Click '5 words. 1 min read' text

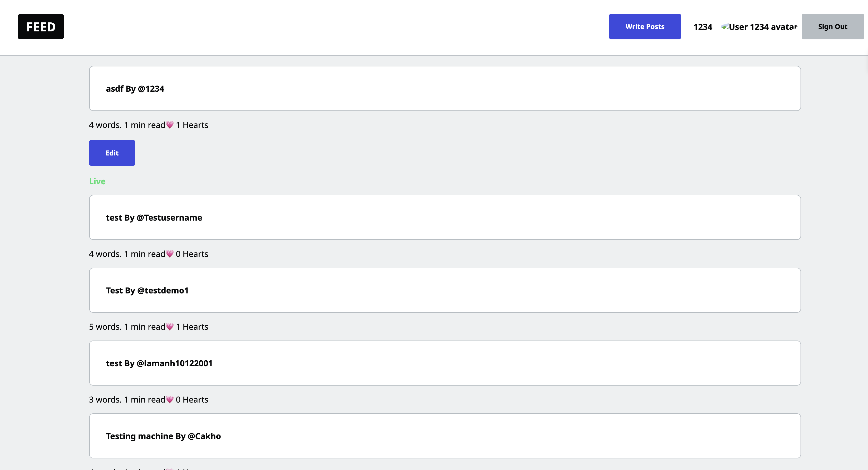[x=127, y=327]
